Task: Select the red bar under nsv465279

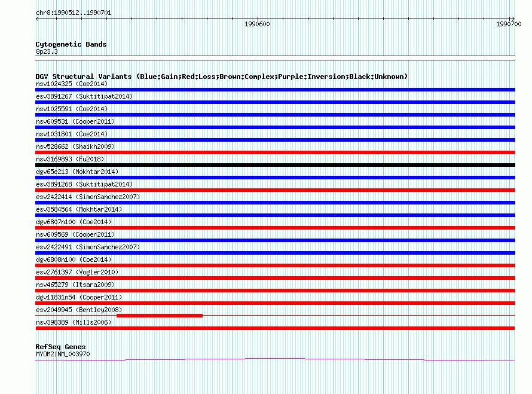Action: click(x=275, y=291)
